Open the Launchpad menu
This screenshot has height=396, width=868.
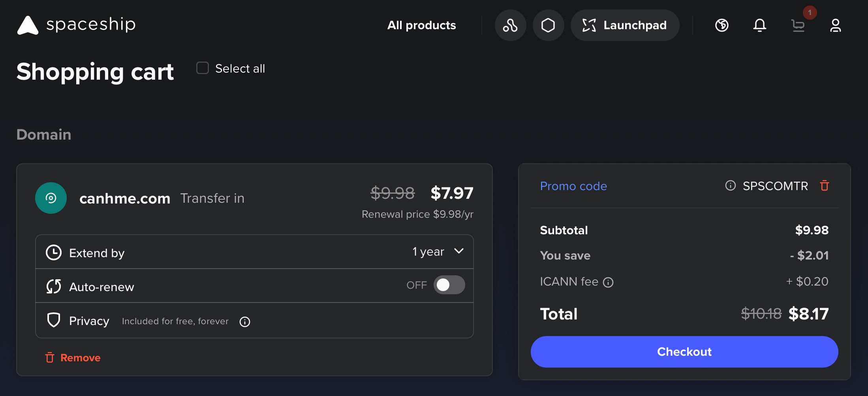[x=625, y=25]
